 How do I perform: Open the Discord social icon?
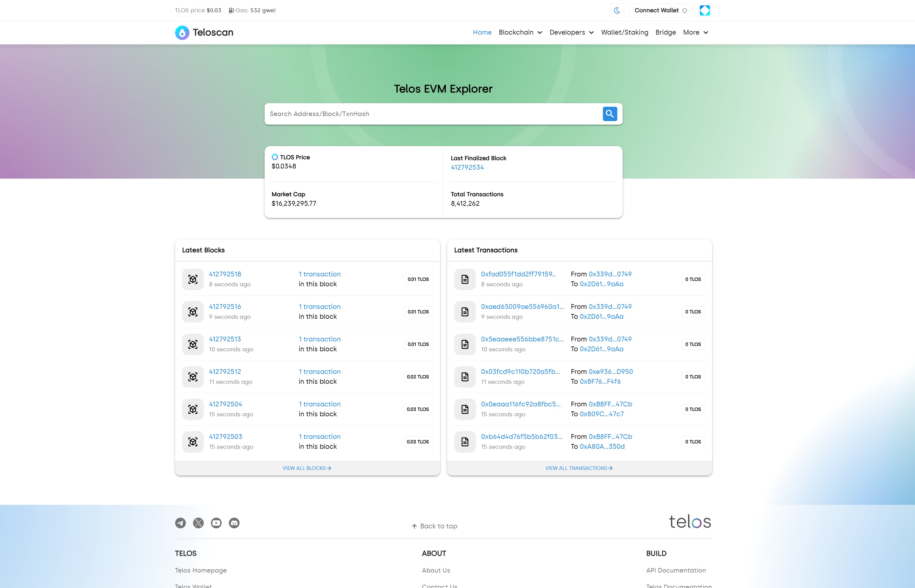coord(234,523)
